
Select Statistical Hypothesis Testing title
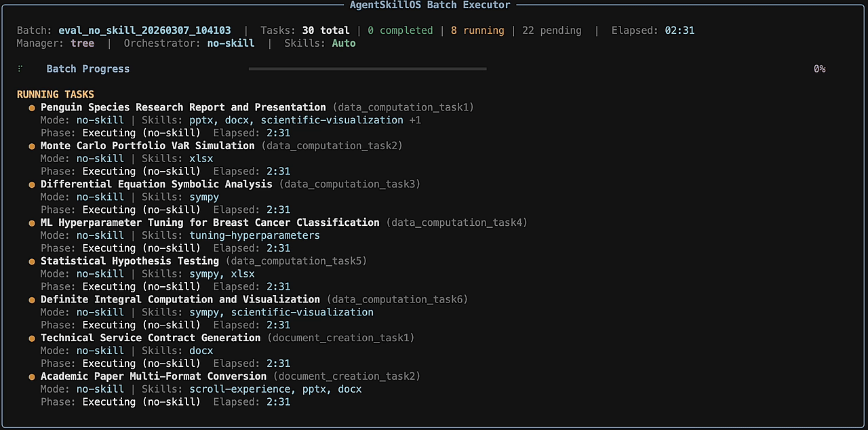click(130, 261)
